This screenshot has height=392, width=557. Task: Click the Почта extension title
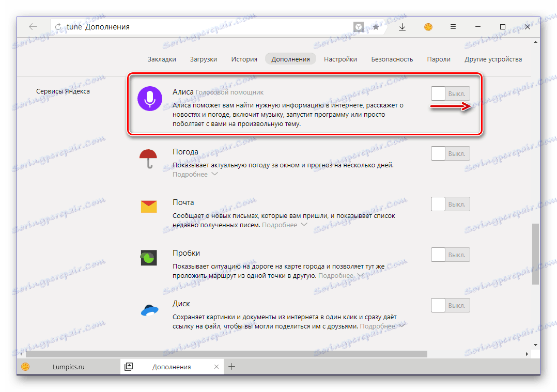click(183, 202)
